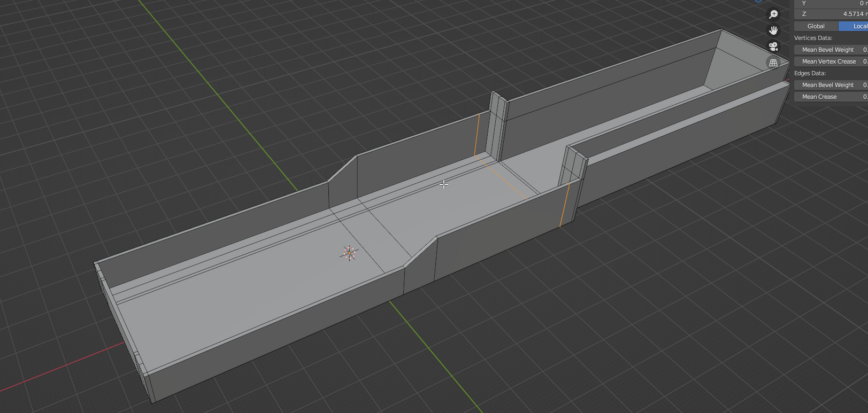Viewport: 868px width, 413px height.
Task: Click the 'Edges Data:' label
Action: pos(810,73)
